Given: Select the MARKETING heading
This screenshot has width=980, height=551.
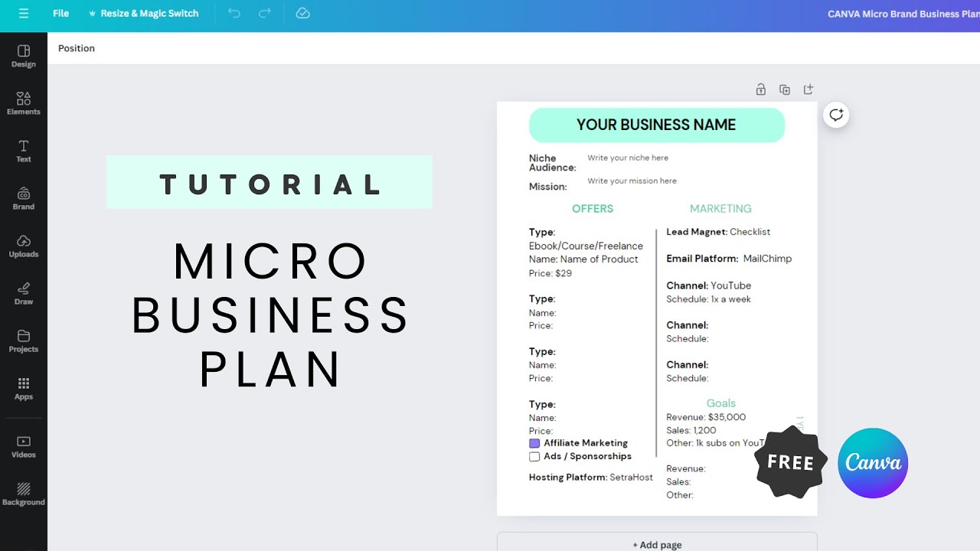Looking at the screenshot, I should [x=720, y=208].
